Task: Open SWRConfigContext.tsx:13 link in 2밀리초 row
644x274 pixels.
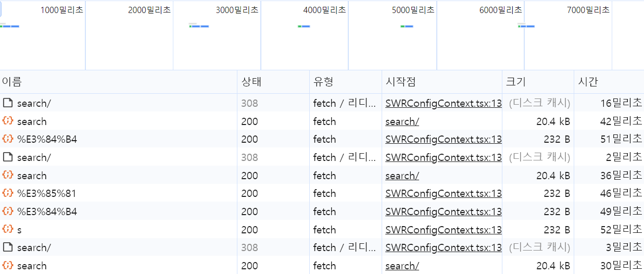Action: (444, 157)
